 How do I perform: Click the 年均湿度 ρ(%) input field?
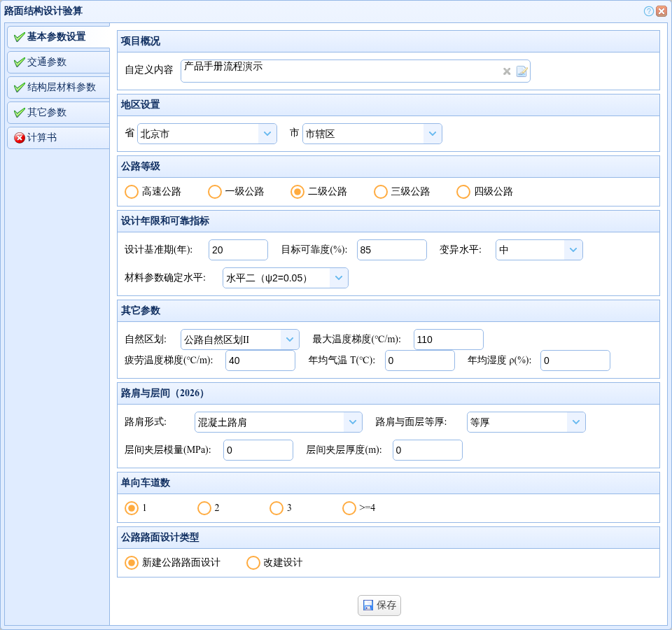(x=575, y=360)
